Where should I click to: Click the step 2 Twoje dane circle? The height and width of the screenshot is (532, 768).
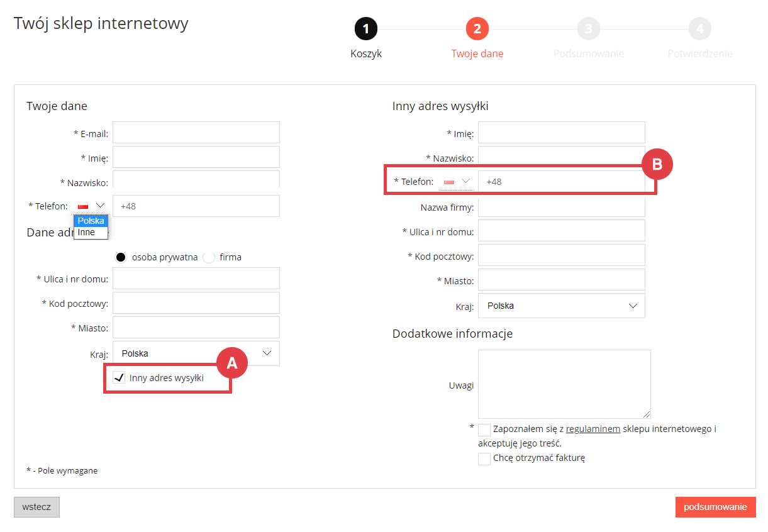[x=477, y=29]
